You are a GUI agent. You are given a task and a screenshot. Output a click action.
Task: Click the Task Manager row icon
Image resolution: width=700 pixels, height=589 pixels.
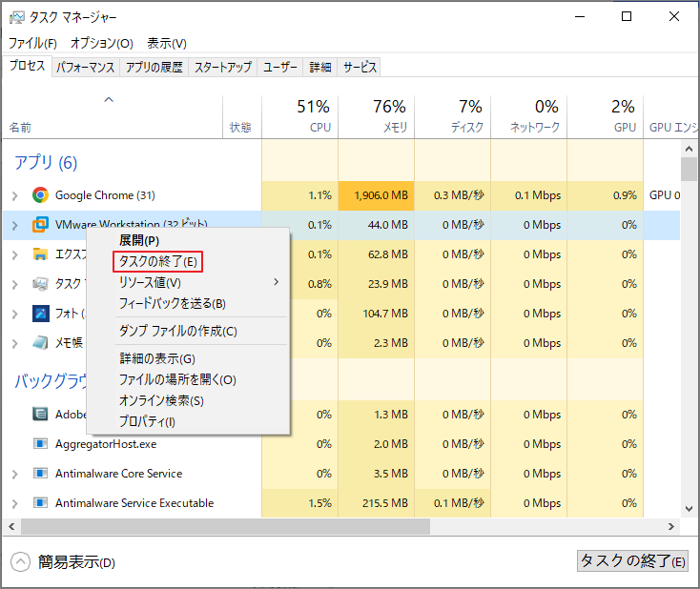click(x=40, y=284)
